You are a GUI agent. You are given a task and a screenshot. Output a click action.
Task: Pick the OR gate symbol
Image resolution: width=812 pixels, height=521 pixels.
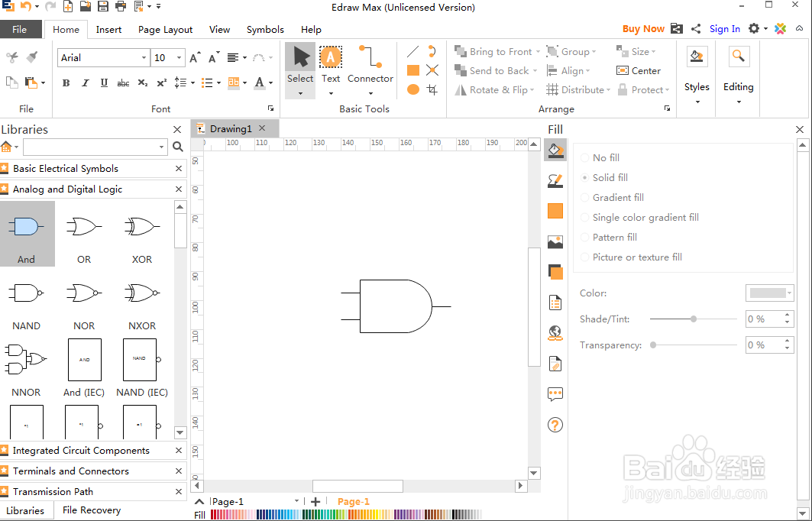[84, 234]
